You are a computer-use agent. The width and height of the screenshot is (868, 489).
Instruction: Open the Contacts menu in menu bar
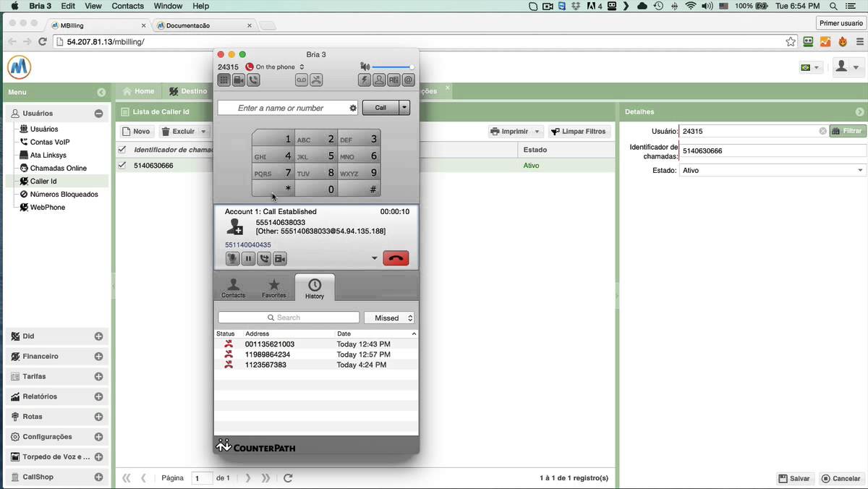click(128, 6)
